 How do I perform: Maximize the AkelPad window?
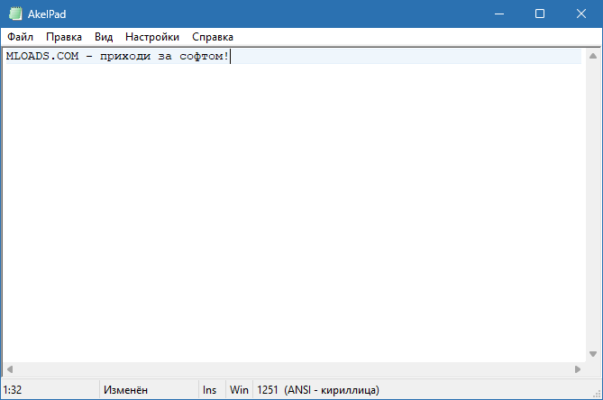point(540,14)
